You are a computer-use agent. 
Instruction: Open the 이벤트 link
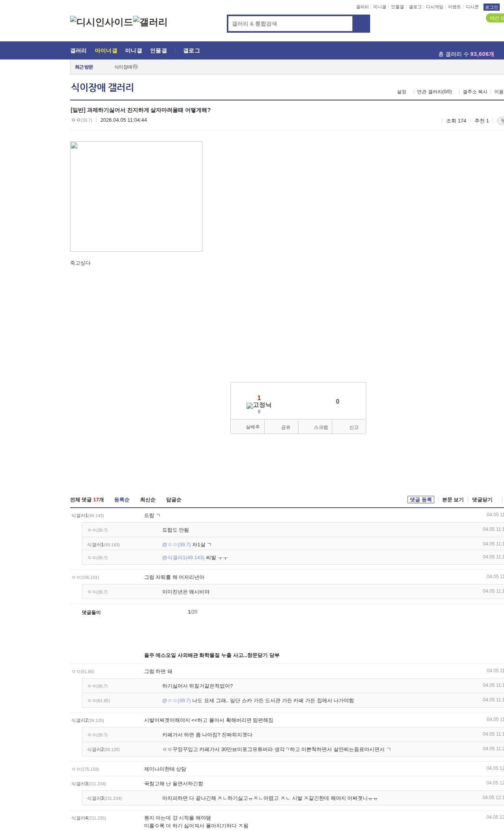[x=454, y=7]
